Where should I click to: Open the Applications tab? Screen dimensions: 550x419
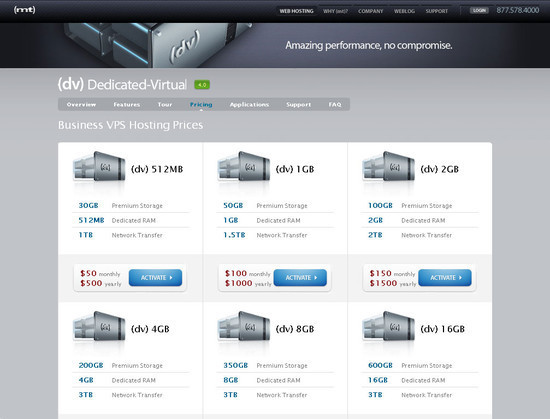click(249, 104)
